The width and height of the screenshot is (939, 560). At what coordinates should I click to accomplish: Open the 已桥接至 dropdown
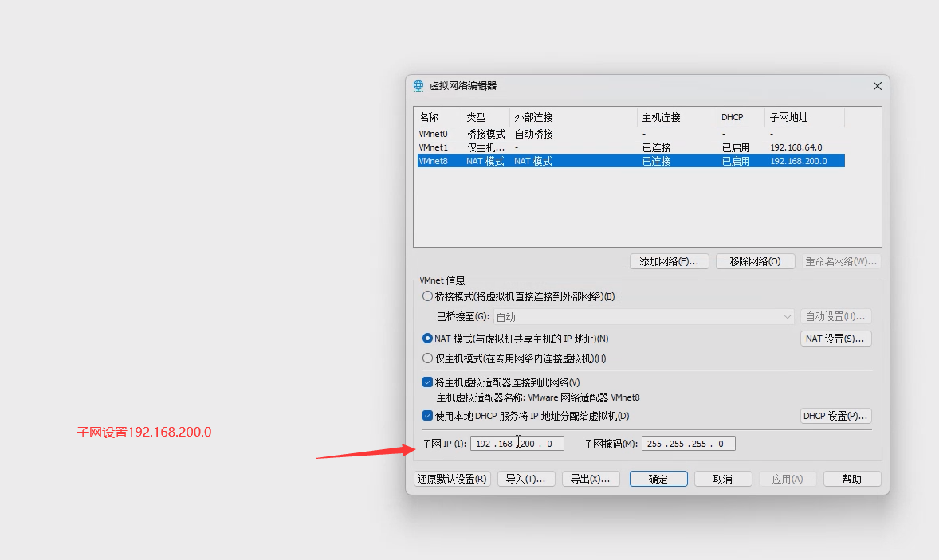click(x=643, y=317)
